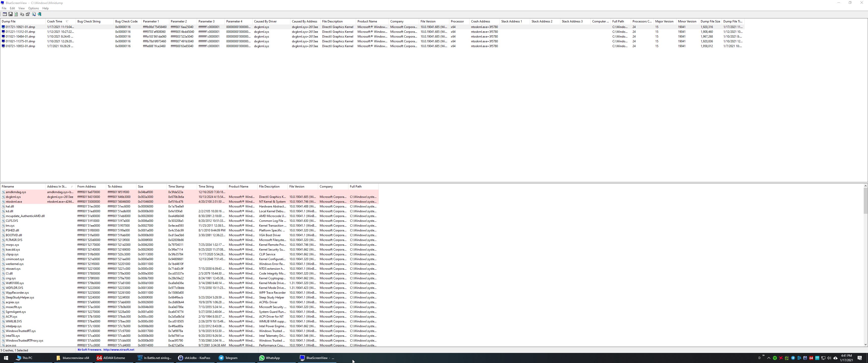Click the volume speaker tray icon
This screenshot has height=363, width=868.
click(829, 358)
